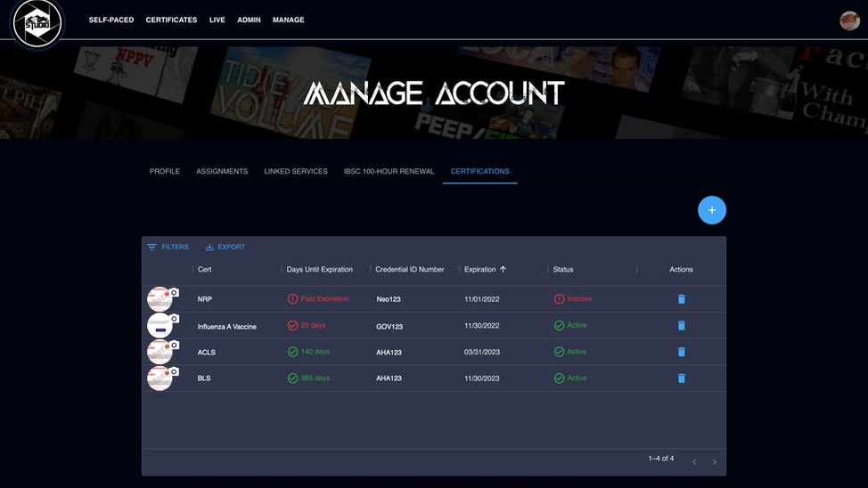Open the Certificates nav item
The height and width of the screenshot is (488, 868).
[172, 20]
